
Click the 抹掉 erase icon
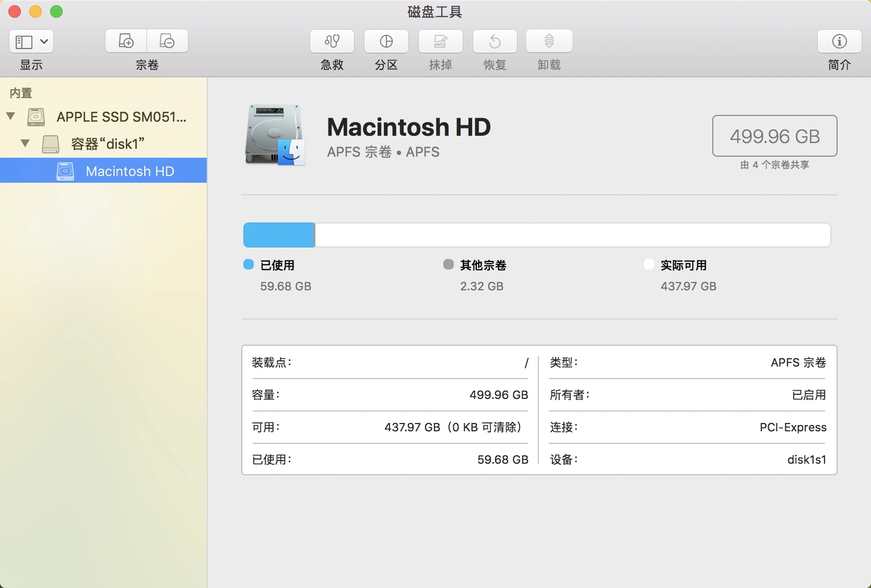coord(441,41)
